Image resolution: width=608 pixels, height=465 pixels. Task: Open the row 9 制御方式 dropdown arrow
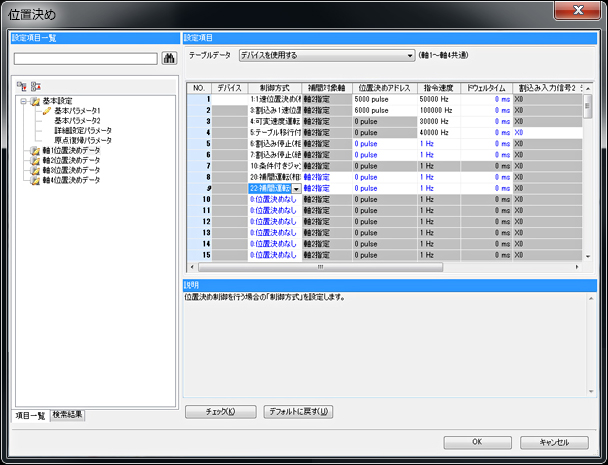pos(295,188)
